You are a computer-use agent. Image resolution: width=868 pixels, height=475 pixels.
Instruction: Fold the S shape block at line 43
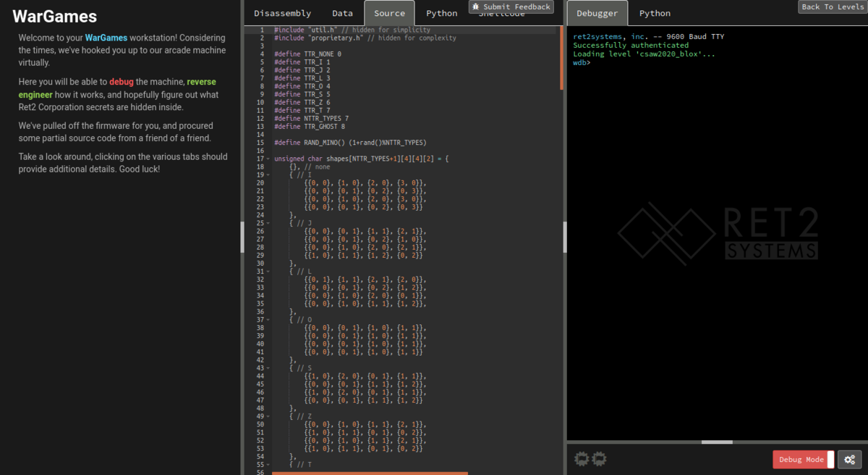(268, 367)
